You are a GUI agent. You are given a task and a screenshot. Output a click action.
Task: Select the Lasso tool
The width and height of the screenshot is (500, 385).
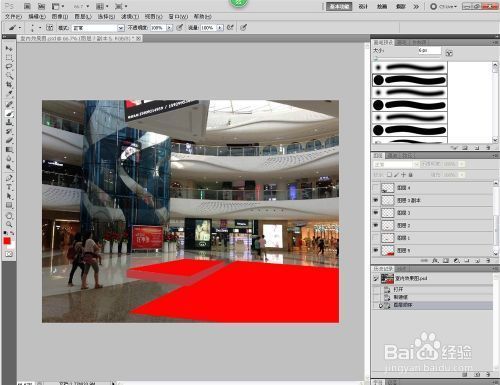(x=9, y=67)
